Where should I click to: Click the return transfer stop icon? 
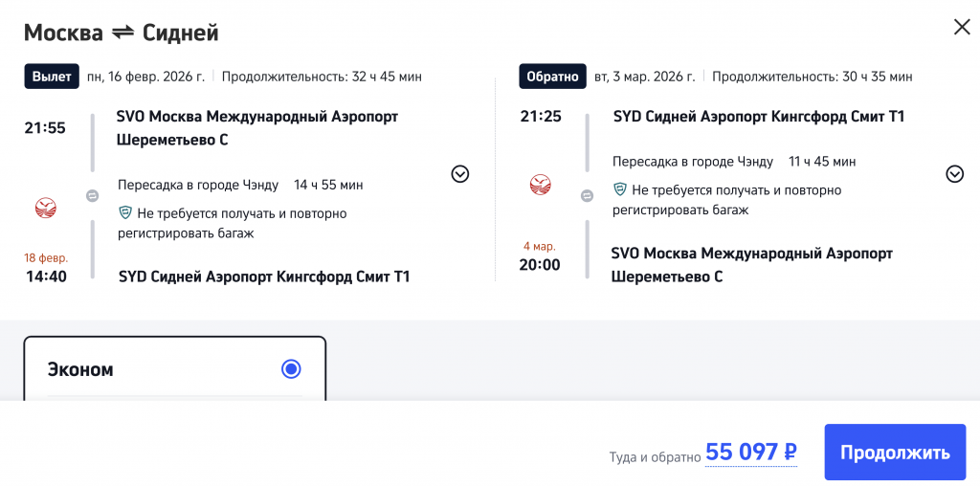pyautogui.click(x=588, y=195)
